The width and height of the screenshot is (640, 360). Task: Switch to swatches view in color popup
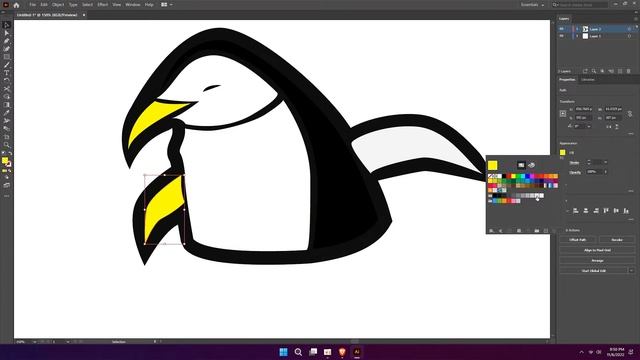click(x=521, y=165)
